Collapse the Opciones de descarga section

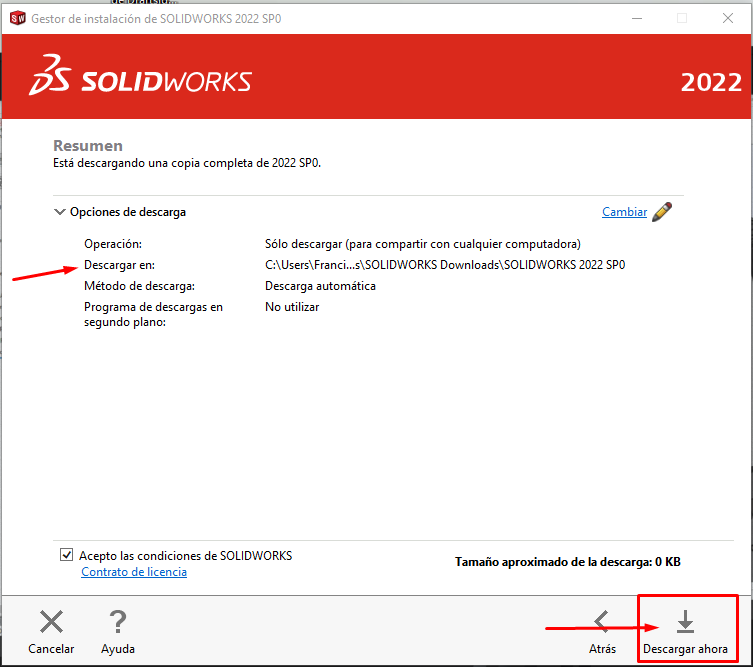pyautogui.click(x=60, y=212)
